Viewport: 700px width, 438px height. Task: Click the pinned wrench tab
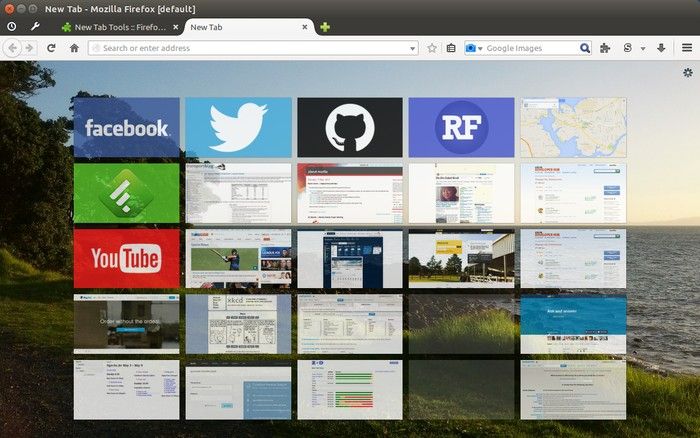(x=36, y=27)
